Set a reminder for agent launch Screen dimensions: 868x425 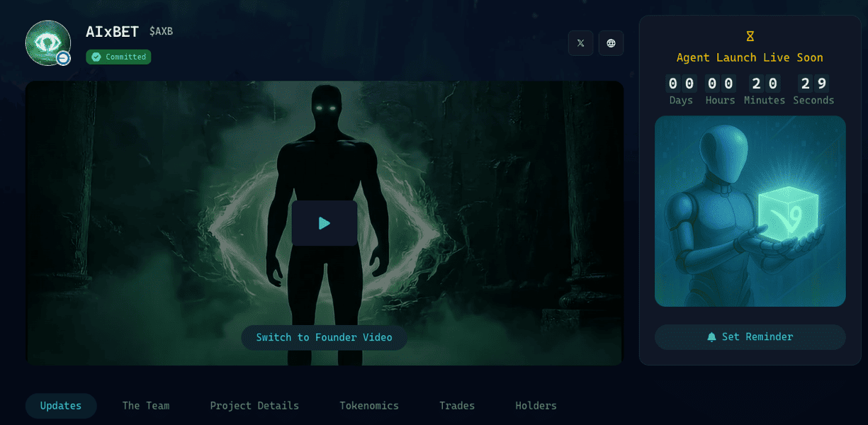pyautogui.click(x=750, y=337)
